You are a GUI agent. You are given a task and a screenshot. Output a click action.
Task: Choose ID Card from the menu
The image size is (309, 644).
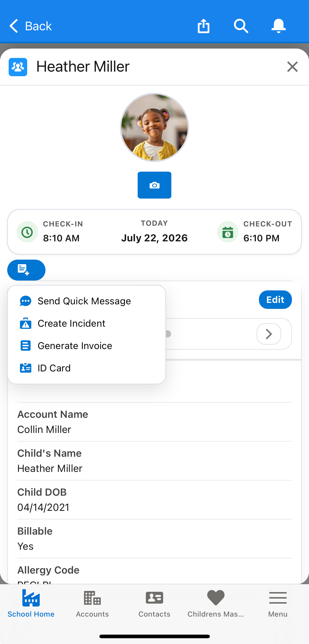coord(87,368)
